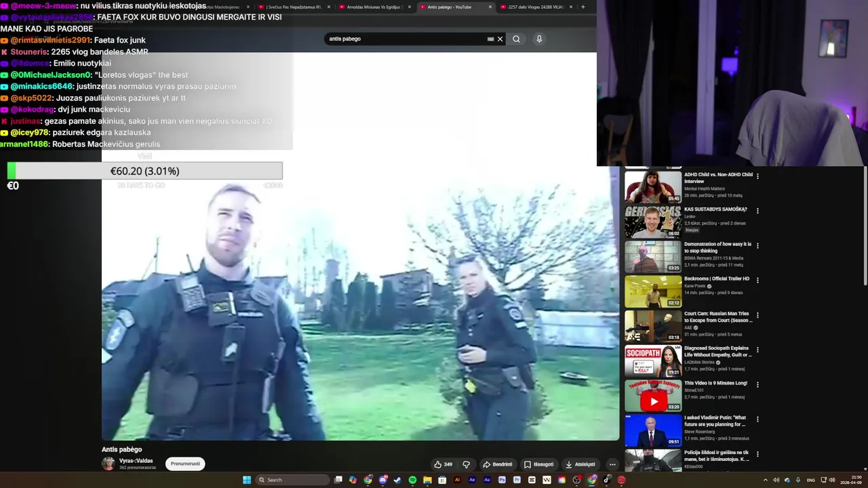Viewport: 868px width, 488px height.
Task: Close the Antis pabėgo - YouTube tab
Action: click(490, 7)
